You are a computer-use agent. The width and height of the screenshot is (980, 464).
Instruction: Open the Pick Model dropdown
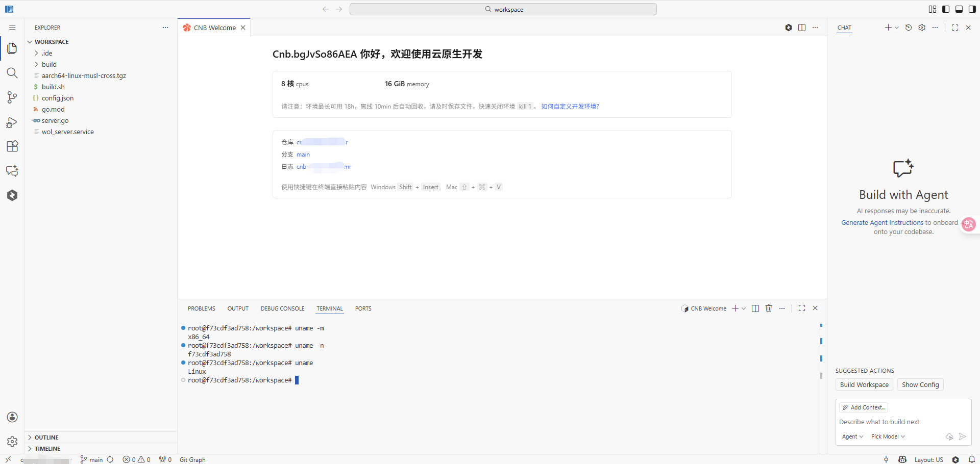pos(888,436)
